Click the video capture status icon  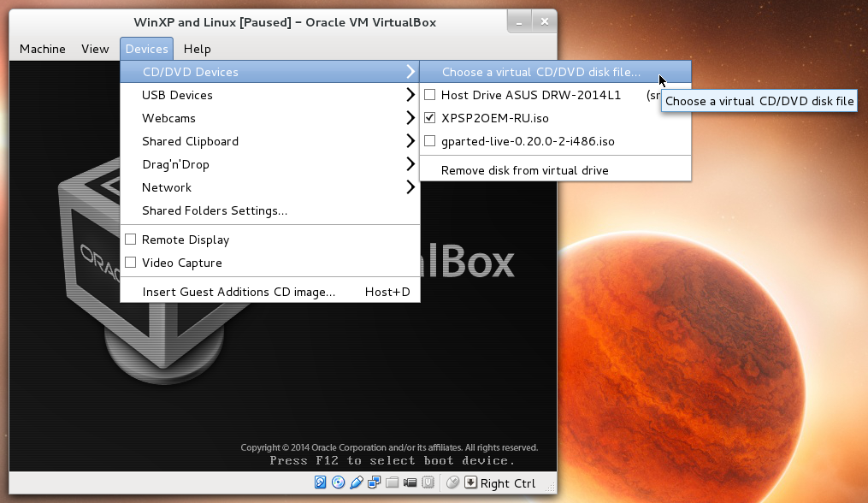[x=410, y=482]
